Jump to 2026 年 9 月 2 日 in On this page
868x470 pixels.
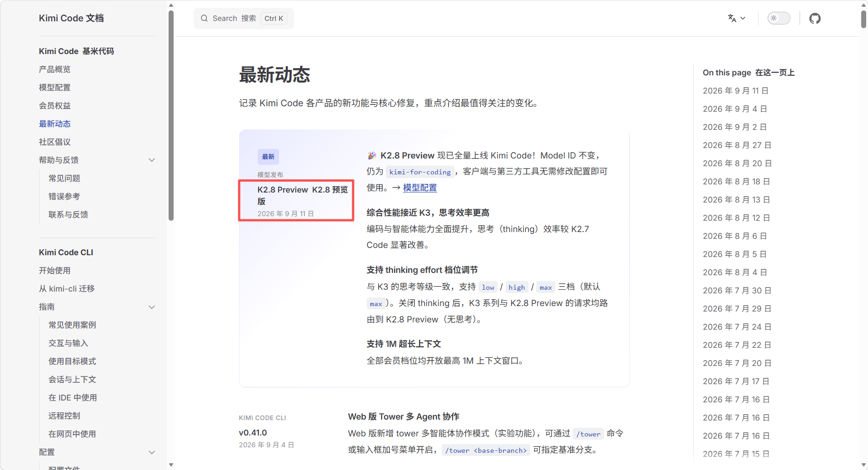[x=735, y=127]
